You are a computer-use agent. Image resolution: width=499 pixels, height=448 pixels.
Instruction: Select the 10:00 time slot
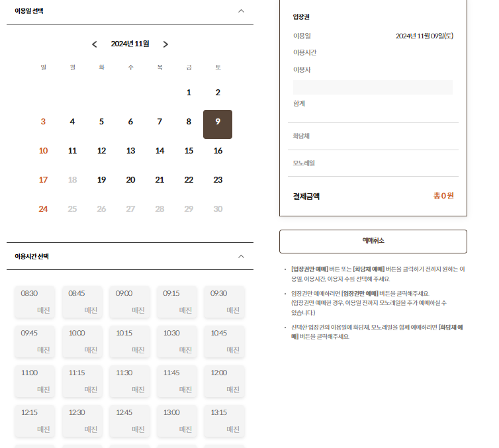point(82,341)
